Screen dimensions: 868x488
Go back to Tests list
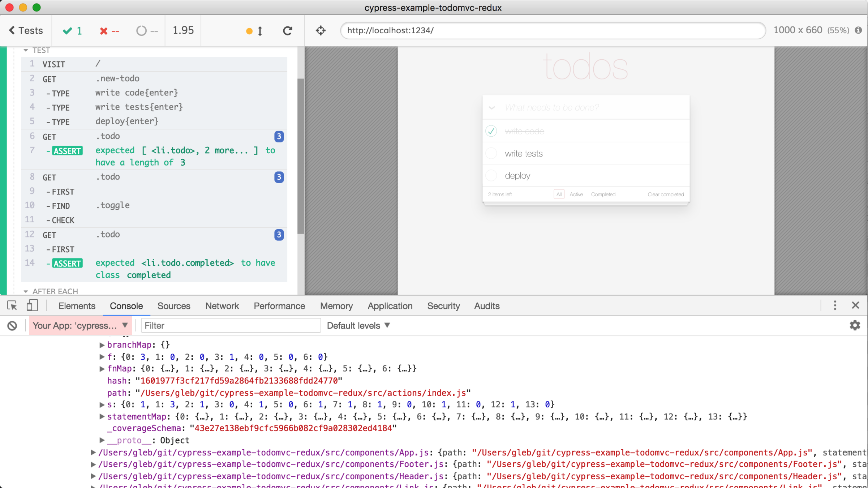click(26, 31)
